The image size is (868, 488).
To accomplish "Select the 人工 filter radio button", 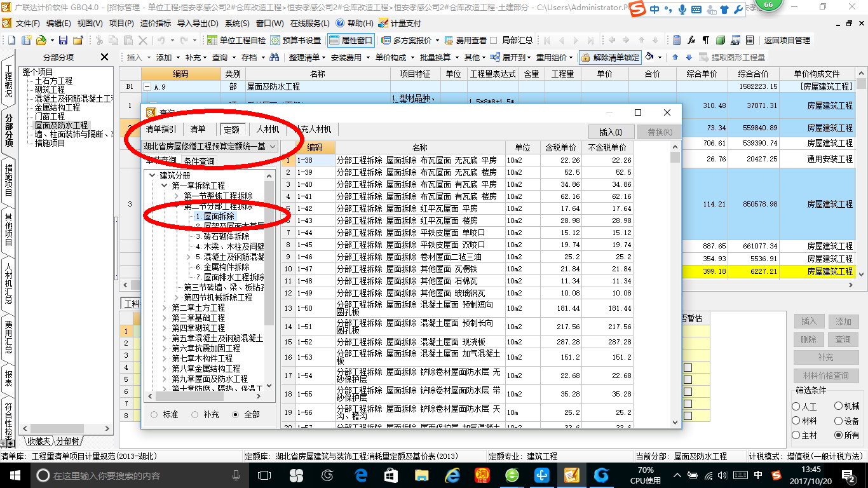I will click(796, 407).
